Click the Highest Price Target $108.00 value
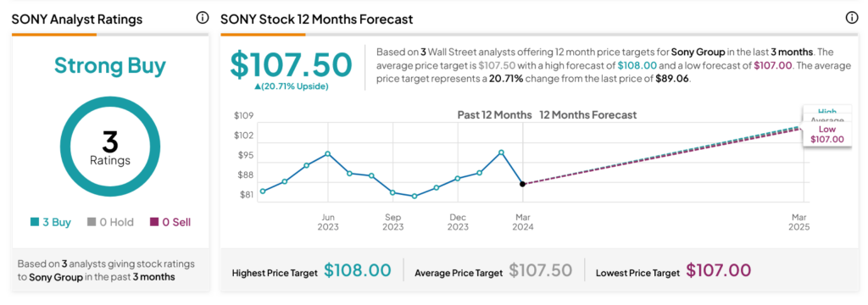Screen dimensions: 868x305 [358, 271]
